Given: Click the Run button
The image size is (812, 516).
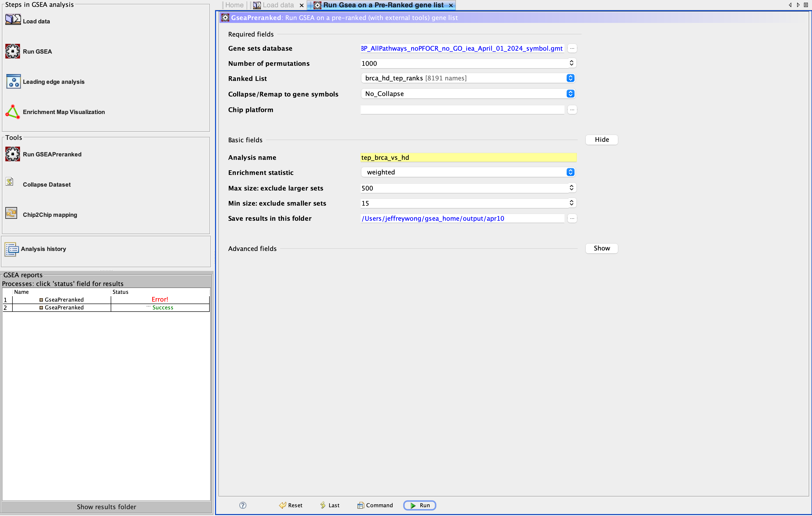Looking at the screenshot, I should (420, 505).
